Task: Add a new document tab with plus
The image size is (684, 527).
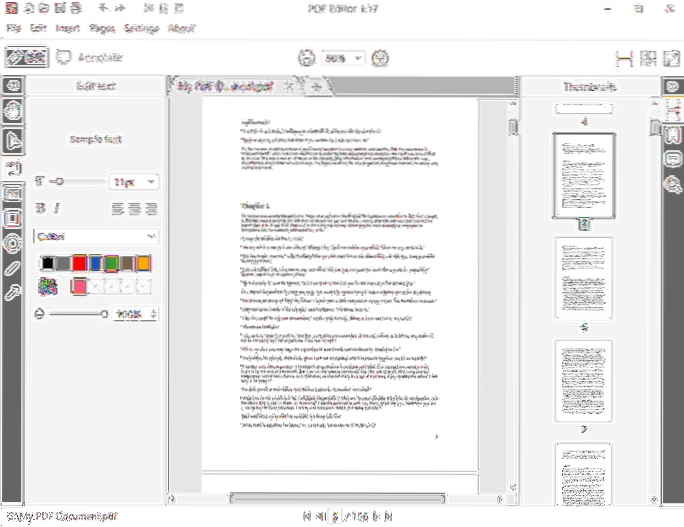Action: click(317, 87)
